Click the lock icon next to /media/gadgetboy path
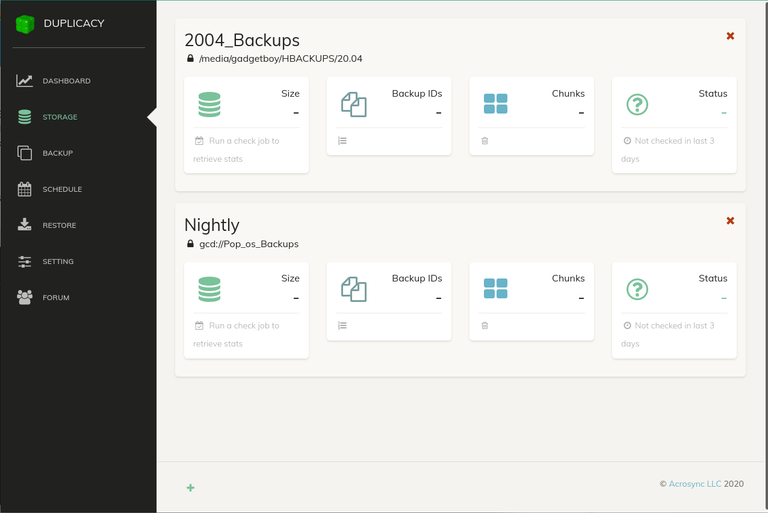 point(190,58)
